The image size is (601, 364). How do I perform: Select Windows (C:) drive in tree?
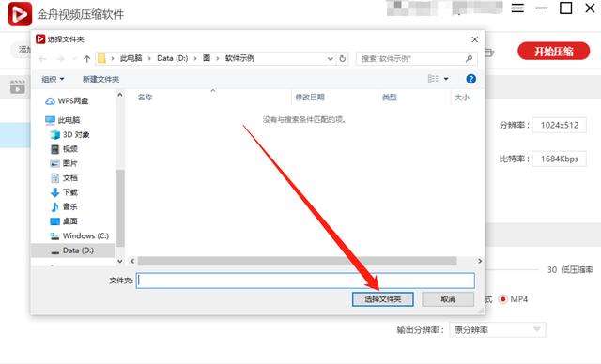[x=79, y=235]
